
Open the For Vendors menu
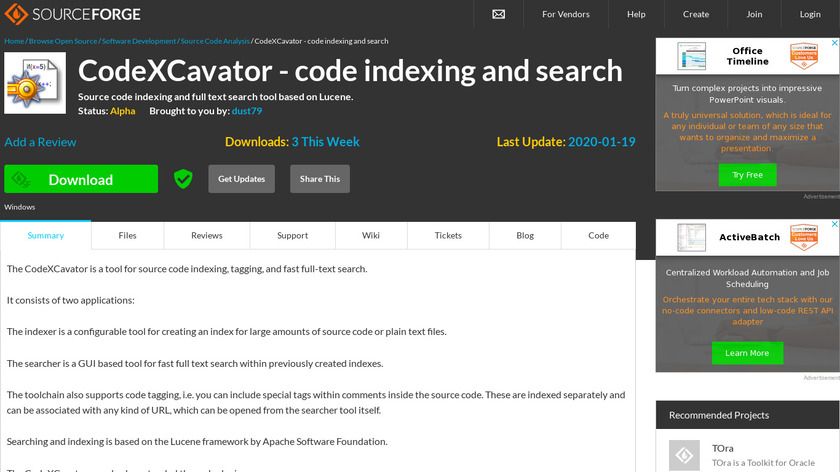point(566,14)
